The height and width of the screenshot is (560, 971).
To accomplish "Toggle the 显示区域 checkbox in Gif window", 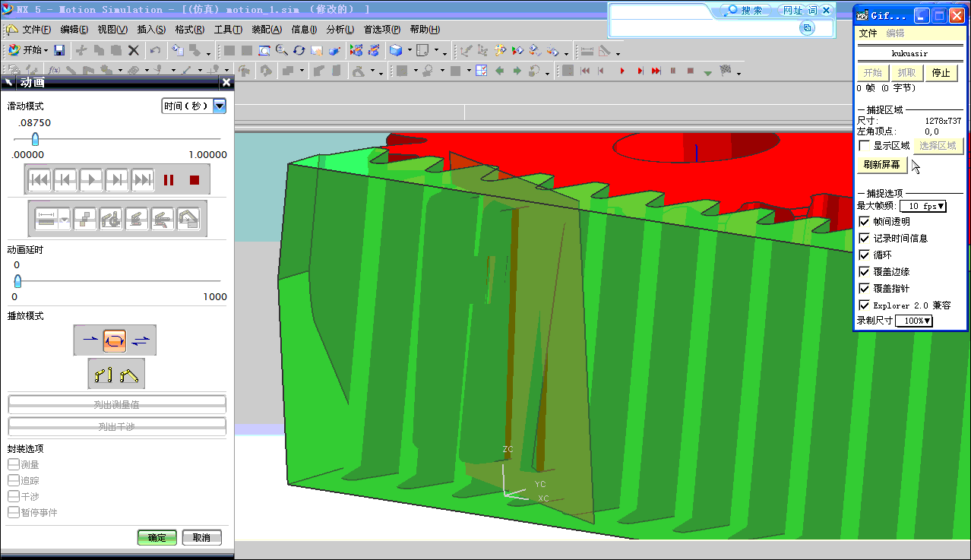I will [x=864, y=146].
